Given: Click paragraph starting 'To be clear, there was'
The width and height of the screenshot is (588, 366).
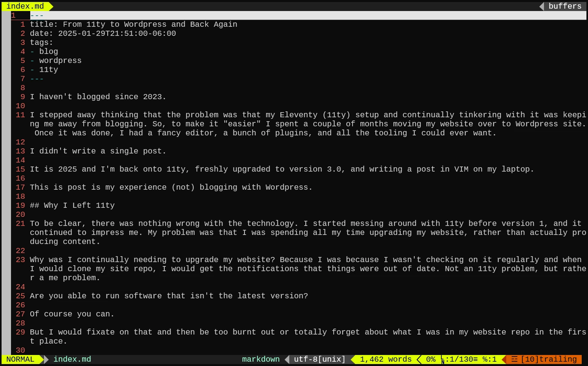Looking at the screenshot, I should (x=308, y=233).
